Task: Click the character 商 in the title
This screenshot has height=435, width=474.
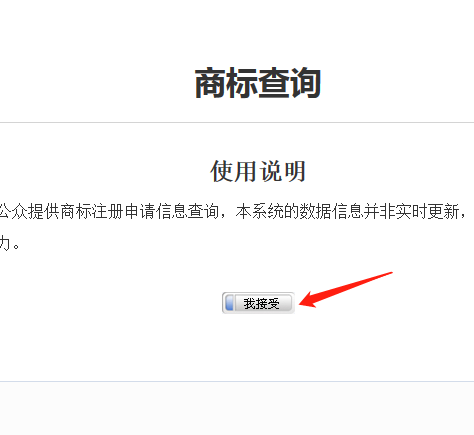Action: (x=210, y=83)
